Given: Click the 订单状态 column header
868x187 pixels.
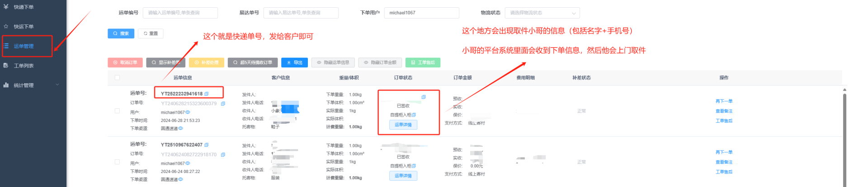Looking at the screenshot, I should [x=403, y=78].
